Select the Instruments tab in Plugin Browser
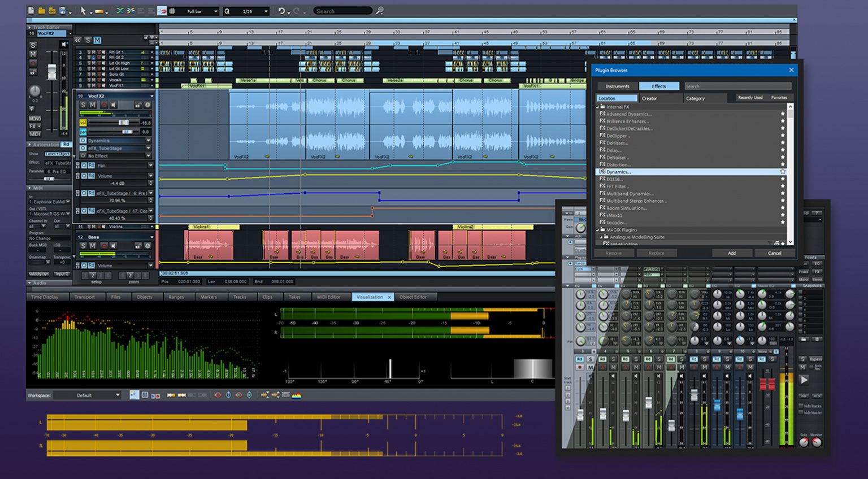 (617, 86)
